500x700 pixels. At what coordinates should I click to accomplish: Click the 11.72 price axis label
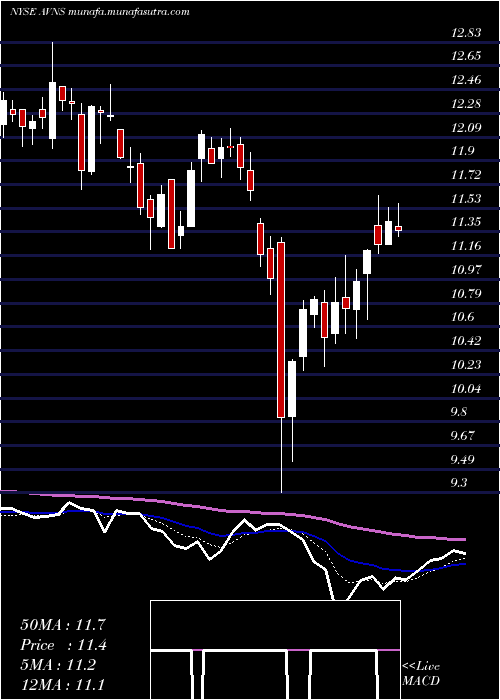pos(466,175)
